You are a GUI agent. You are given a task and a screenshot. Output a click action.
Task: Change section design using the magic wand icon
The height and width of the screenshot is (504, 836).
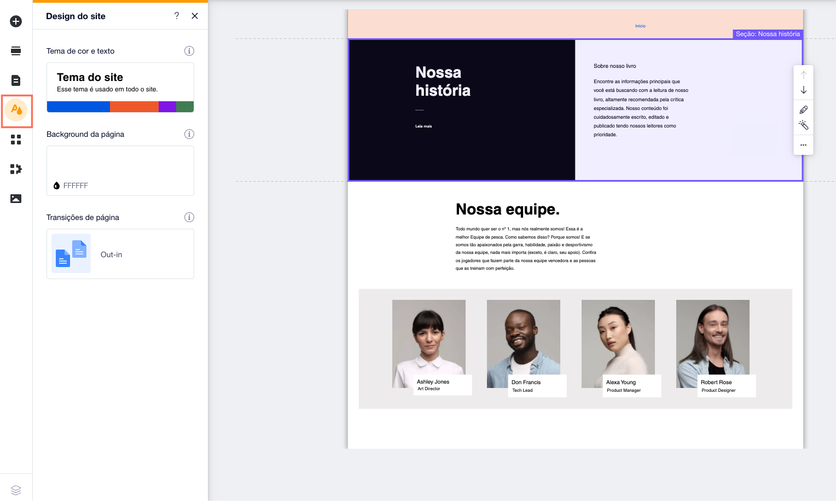(803, 125)
